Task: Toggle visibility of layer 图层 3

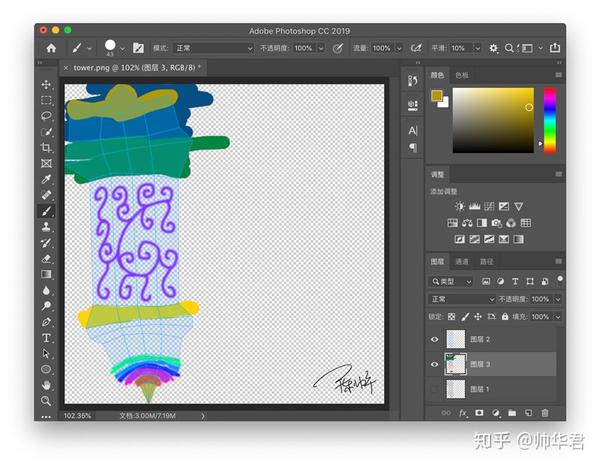Action: [x=434, y=364]
